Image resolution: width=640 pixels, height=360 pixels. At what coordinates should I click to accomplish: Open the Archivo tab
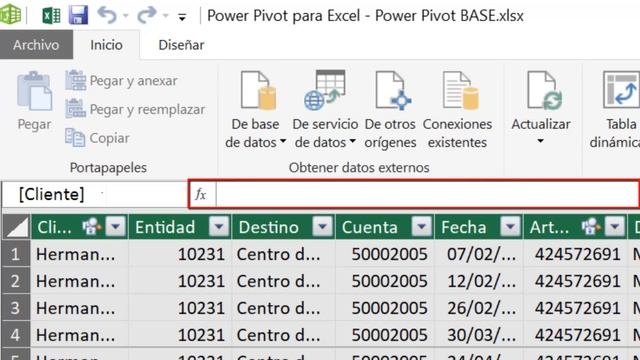pyautogui.click(x=36, y=45)
